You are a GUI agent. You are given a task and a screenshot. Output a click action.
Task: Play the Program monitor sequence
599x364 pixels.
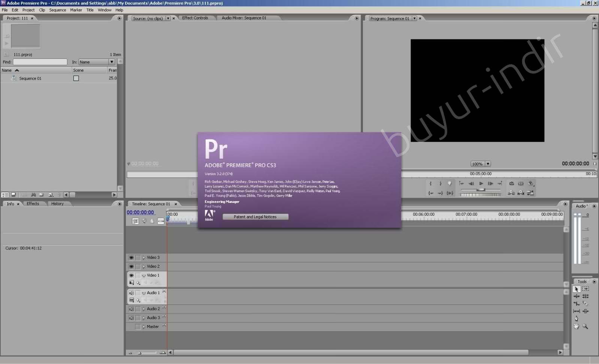481,183
